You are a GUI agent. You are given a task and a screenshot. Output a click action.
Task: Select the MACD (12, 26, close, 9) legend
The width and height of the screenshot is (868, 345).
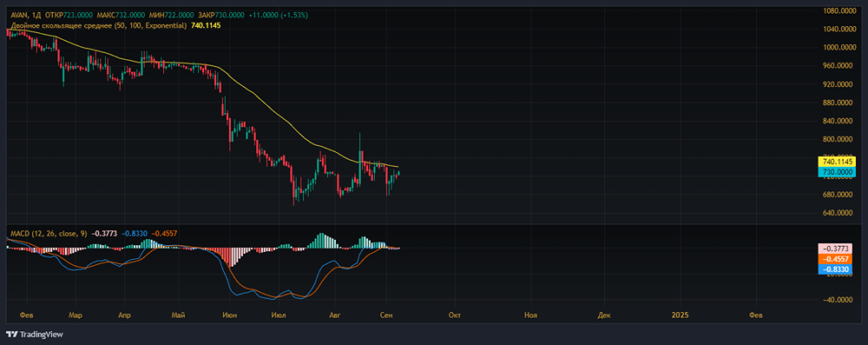pyautogui.click(x=48, y=234)
